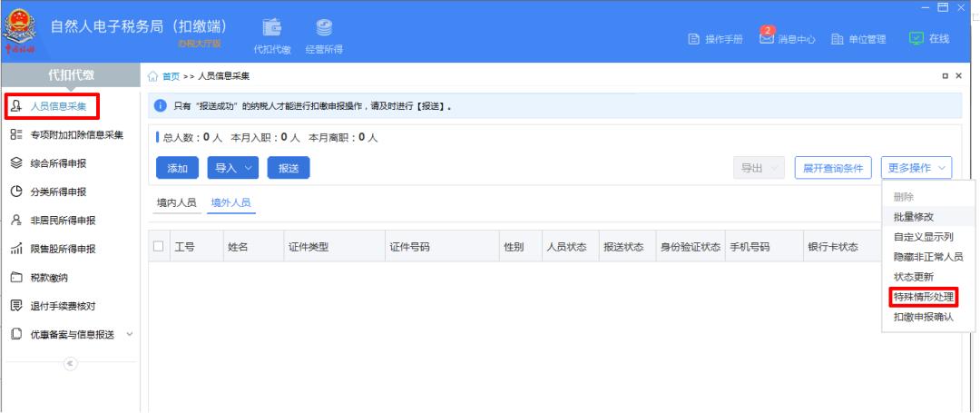The width and height of the screenshot is (980, 413).
Task: Open 综合所得申报 in sidebar
Action: coord(64,164)
